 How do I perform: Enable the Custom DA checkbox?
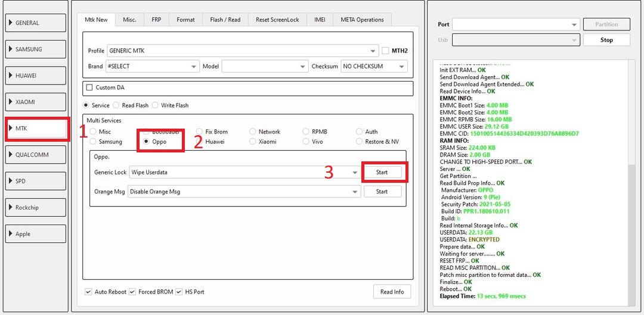click(89, 88)
